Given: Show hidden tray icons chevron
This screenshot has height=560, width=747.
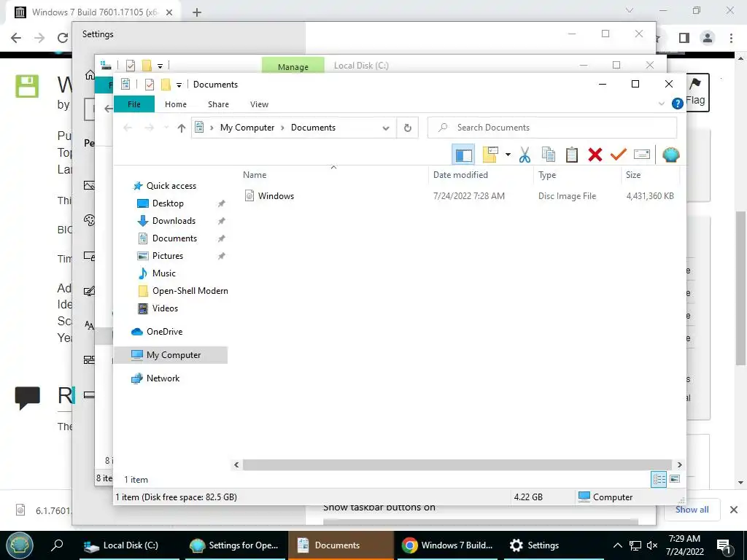Looking at the screenshot, I should pos(617,545).
